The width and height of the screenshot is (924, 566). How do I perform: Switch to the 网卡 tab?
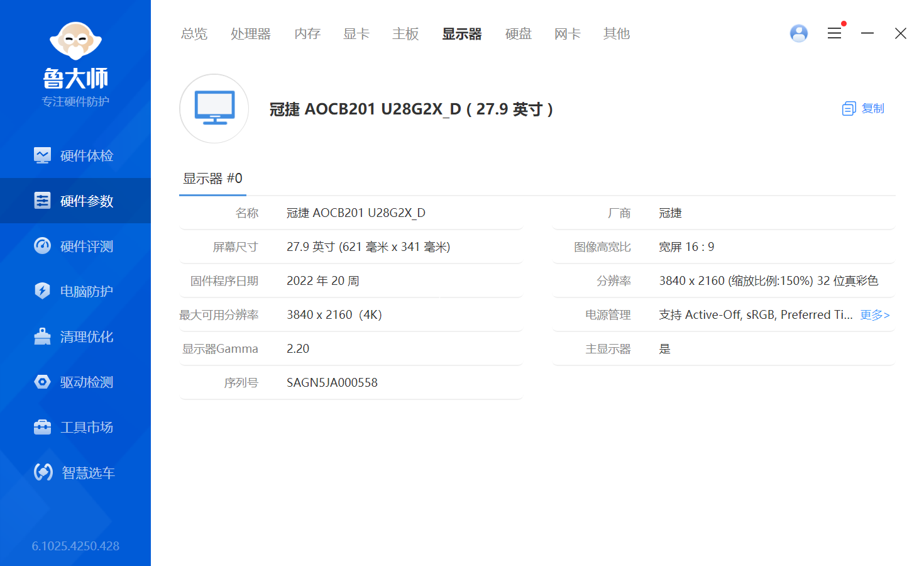568,34
